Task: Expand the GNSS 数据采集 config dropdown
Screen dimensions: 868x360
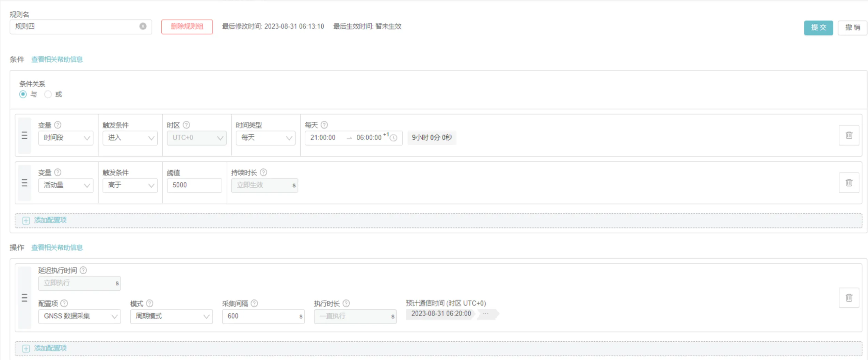Action: (x=79, y=316)
